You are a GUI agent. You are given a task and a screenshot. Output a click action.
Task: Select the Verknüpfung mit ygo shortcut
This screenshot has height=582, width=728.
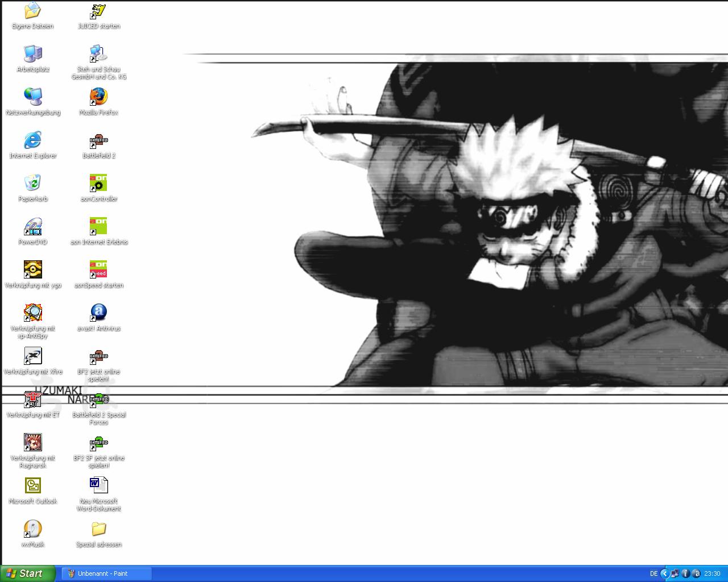(33, 269)
